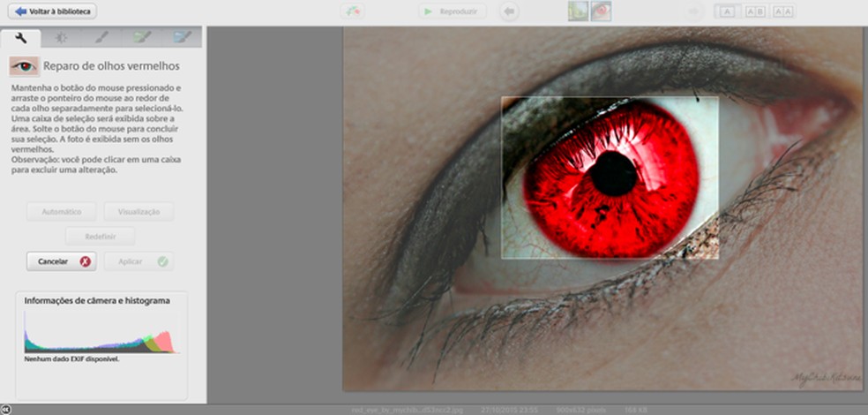The width and height of the screenshot is (868, 415).
Task: Click the black pupil of the eye
Action: pos(613,173)
